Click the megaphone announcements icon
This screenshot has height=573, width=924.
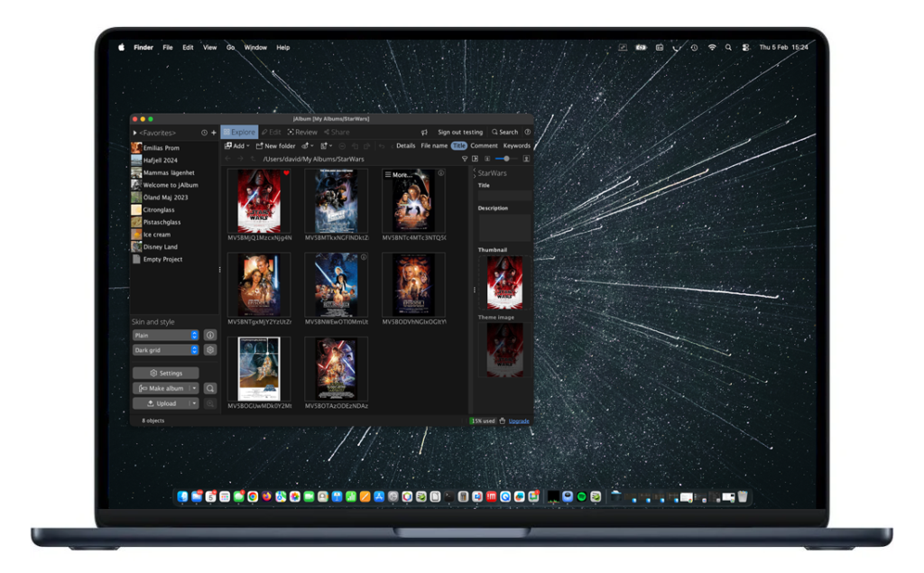click(424, 132)
